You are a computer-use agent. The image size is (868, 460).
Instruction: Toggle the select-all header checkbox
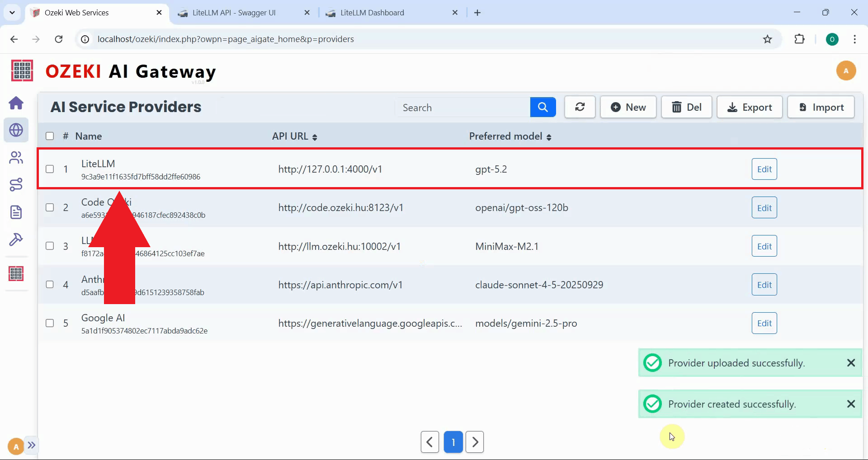[x=50, y=136]
